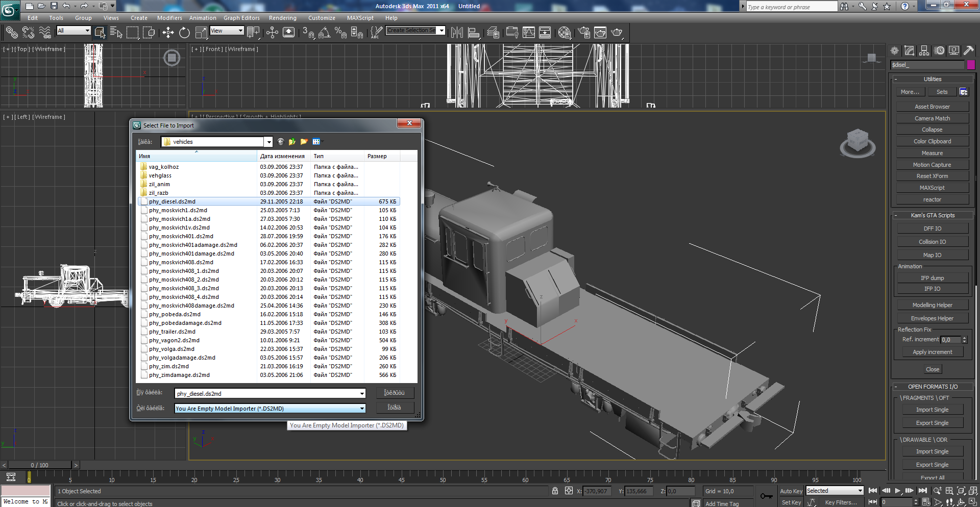Collapse the Kam's GTA Scripts rollout
Viewport: 980px width, 507px height.
(x=932, y=215)
